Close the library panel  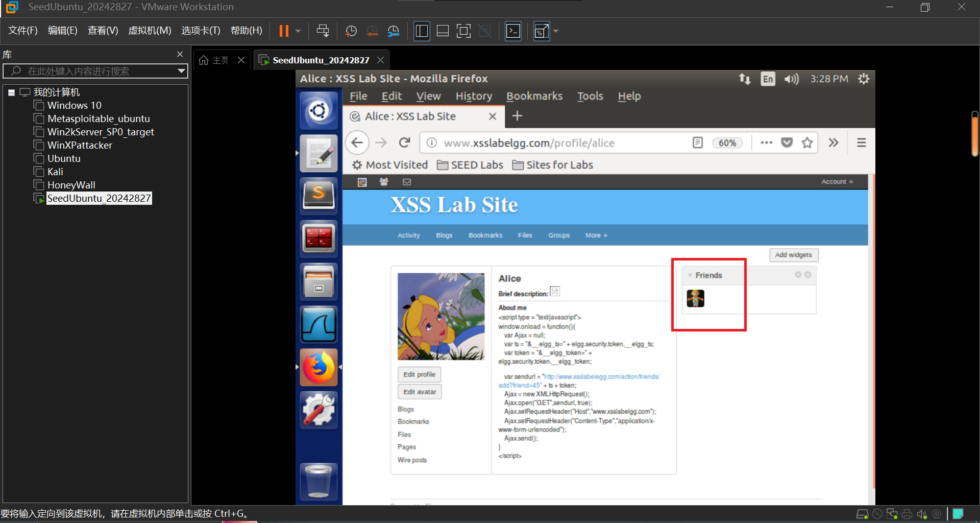click(x=180, y=54)
